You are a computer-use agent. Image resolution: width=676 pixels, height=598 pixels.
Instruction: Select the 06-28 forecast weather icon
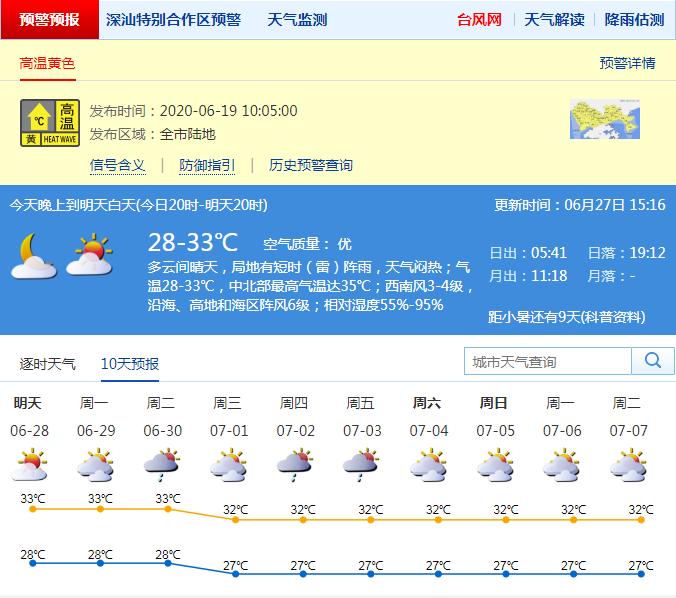coord(29,465)
